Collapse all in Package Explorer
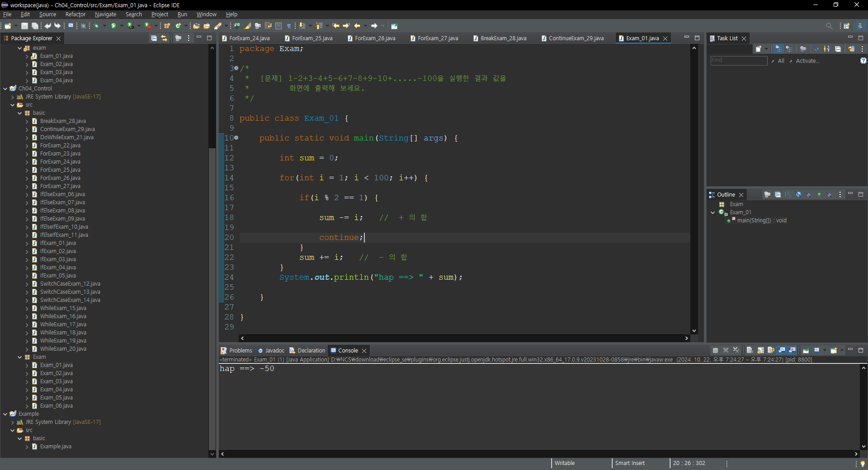868x470 pixels. point(154,38)
